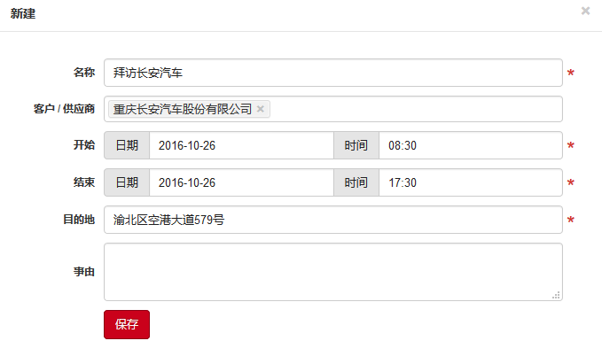602x364 pixels.
Task: Click the 日期 addon in 结束 row
Action: (127, 183)
